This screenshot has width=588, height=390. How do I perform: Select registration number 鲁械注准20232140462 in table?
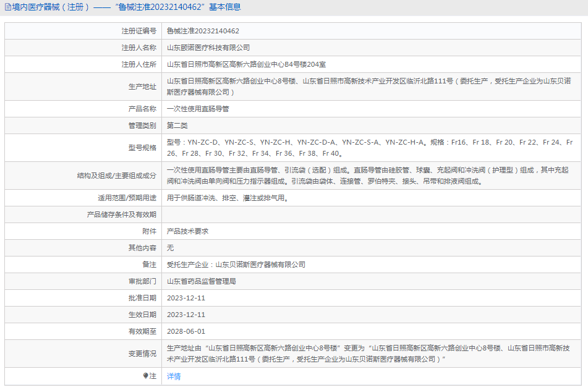pos(203,31)
